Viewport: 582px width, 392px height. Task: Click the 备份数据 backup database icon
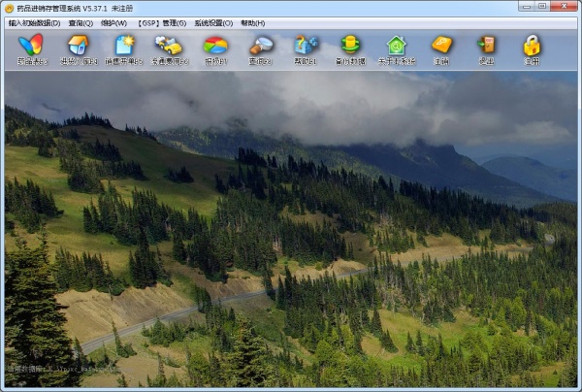[350, 49]
